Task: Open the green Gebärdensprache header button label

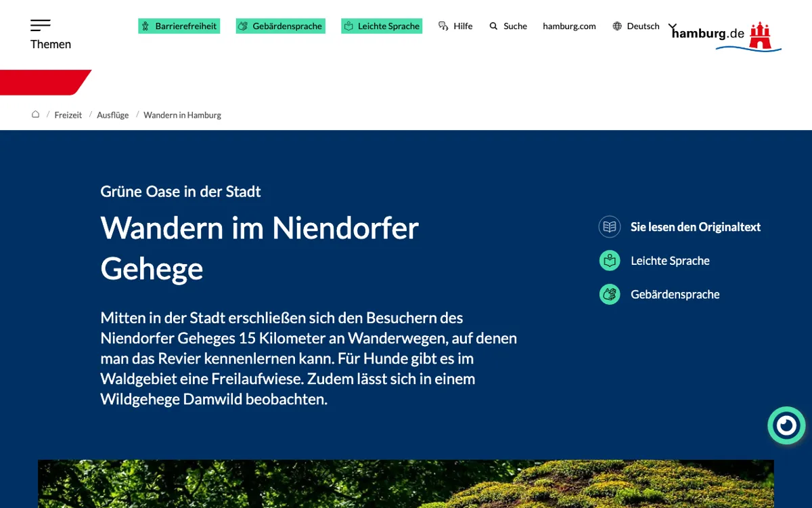Action: pyautogui.click(x=288, y=26)
